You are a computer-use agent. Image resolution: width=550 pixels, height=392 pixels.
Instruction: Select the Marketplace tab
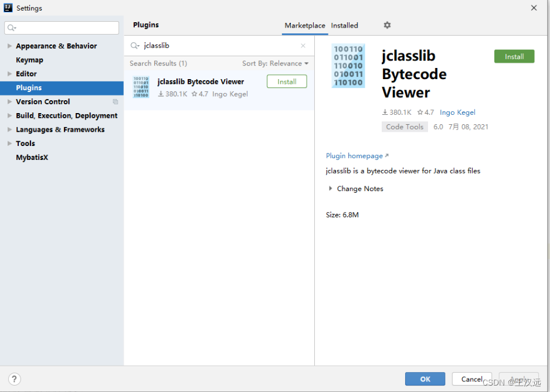click(x=305, y=25)
